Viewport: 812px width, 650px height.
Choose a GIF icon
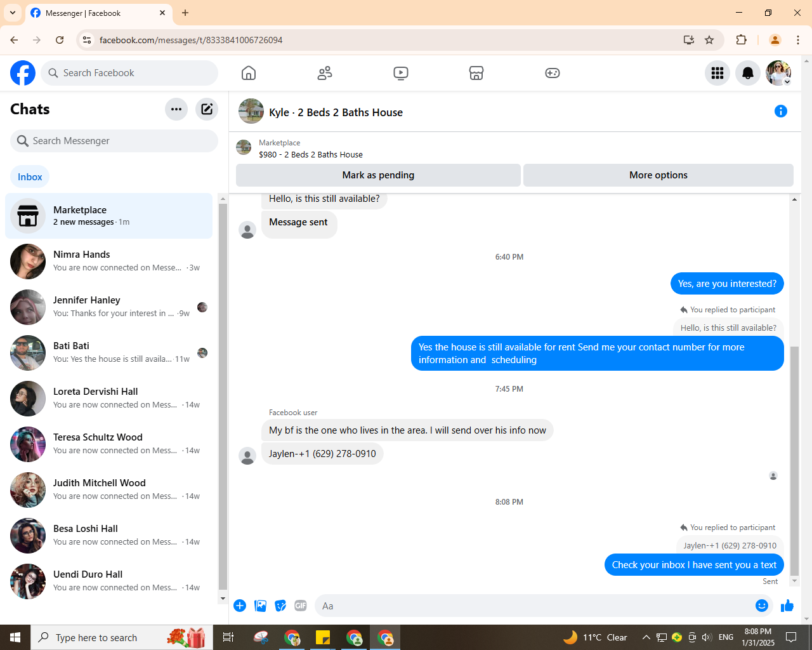pos(301,606)
